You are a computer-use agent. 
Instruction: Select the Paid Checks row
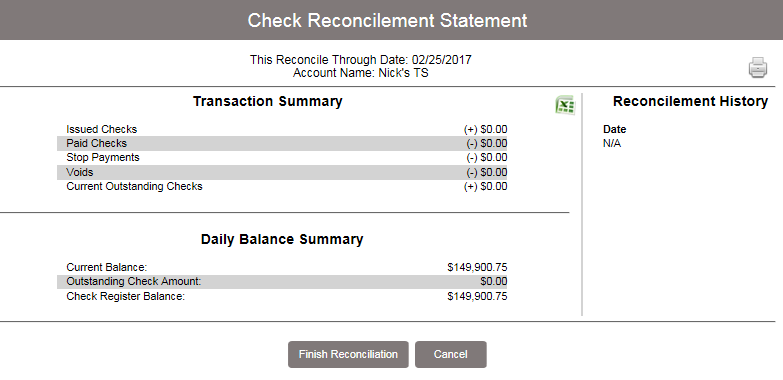(x=282, y=144)
